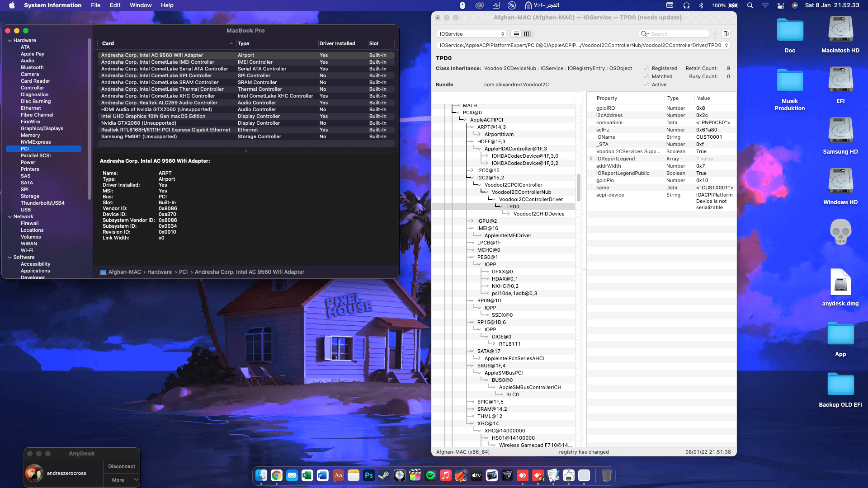The width and height of the screenshot is (868, 488).
Task: Select the Samsung PM981 (Unsupported) row
Action: point(246,136)
